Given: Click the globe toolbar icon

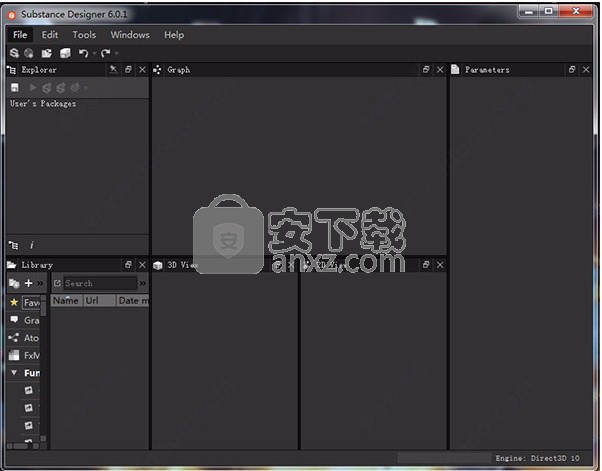Looking at the screenshot, I should [x=29, y=53].
